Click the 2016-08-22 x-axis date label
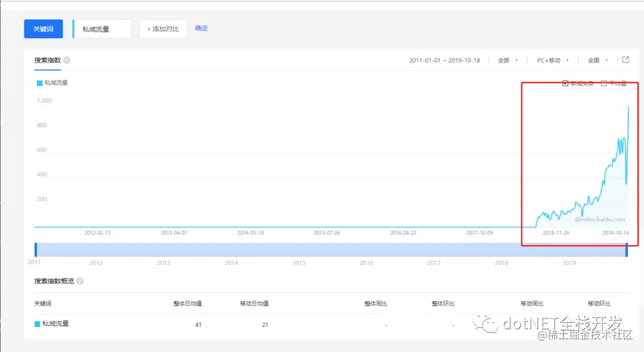This screenshot has width=644, height=352. click(x=403, y=233)
